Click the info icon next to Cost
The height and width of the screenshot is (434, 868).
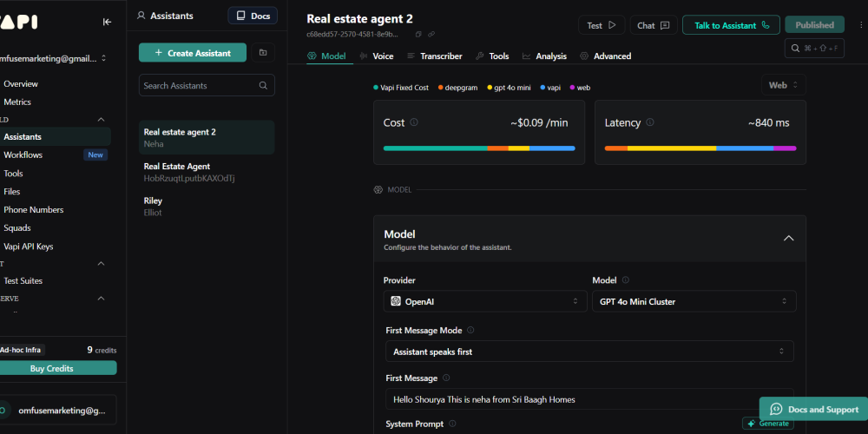point(414,122)
